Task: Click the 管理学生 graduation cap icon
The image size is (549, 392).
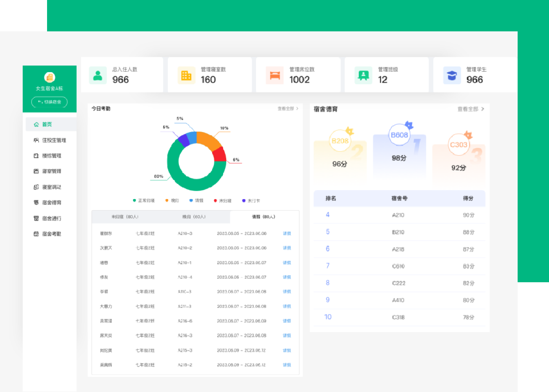Action: click(452, 75)
